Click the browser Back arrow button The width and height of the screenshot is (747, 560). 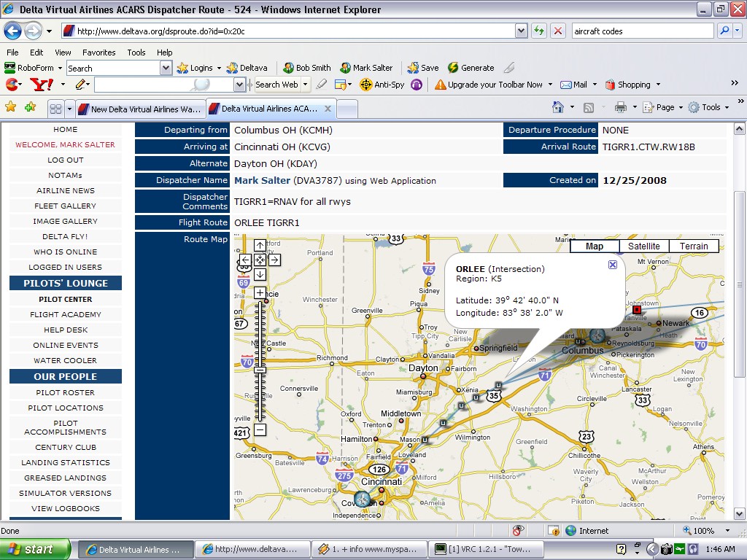13,31
